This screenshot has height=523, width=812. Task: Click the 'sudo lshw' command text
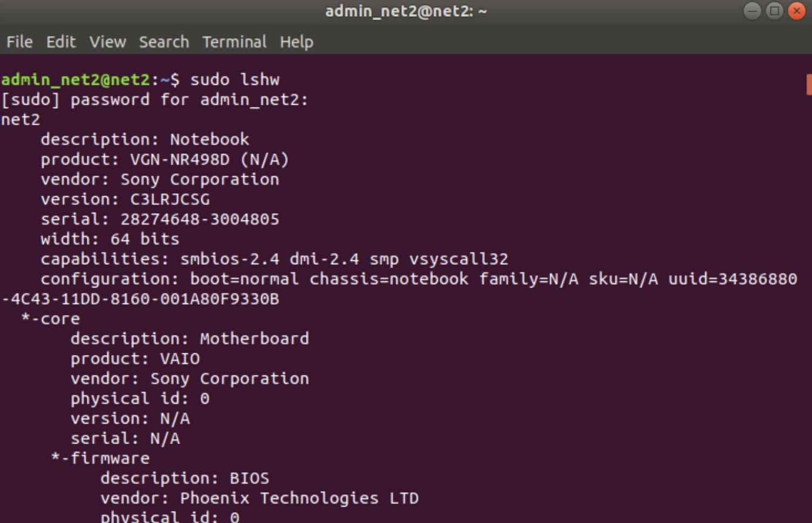[235, 79]
